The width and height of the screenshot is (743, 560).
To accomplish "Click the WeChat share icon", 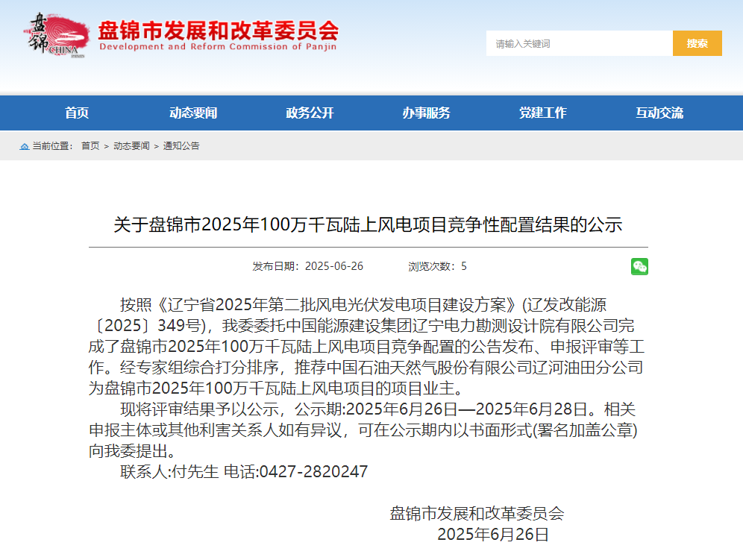I will (639, 266).
